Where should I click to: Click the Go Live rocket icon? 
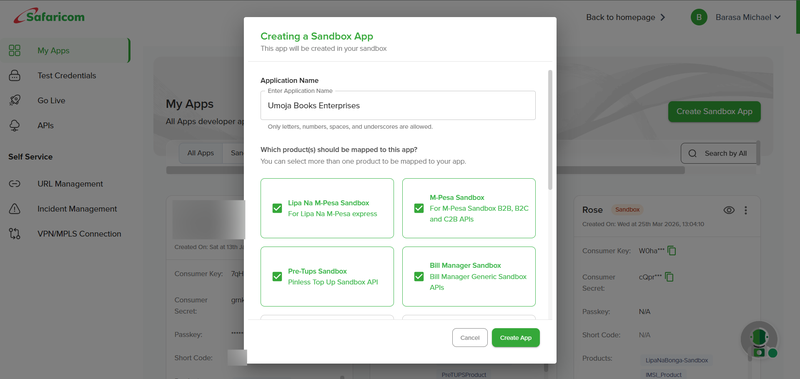15,100
